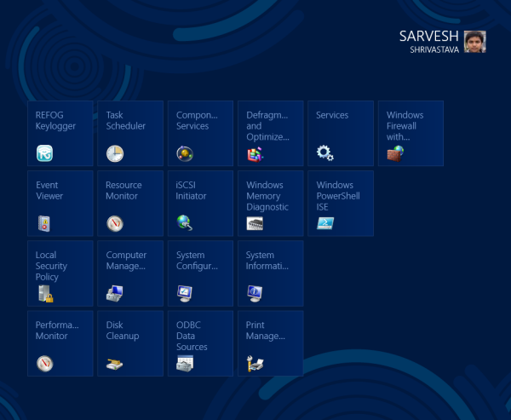Image resolution: width=511 pixels, height=420 pixels.
Task: Launch Component Services via its icon
Action: (x=185, y=153)
